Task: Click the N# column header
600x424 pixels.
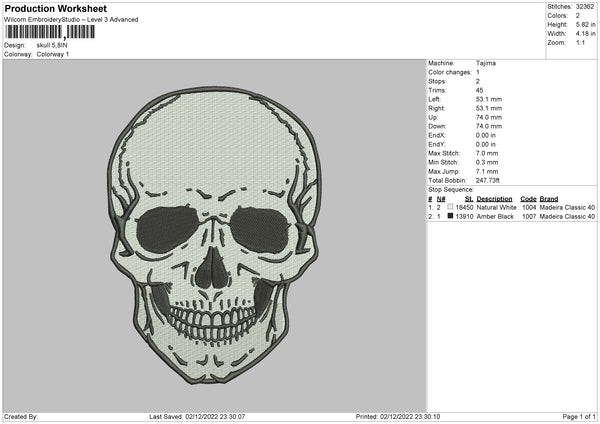Action: [x=441, y=198]
